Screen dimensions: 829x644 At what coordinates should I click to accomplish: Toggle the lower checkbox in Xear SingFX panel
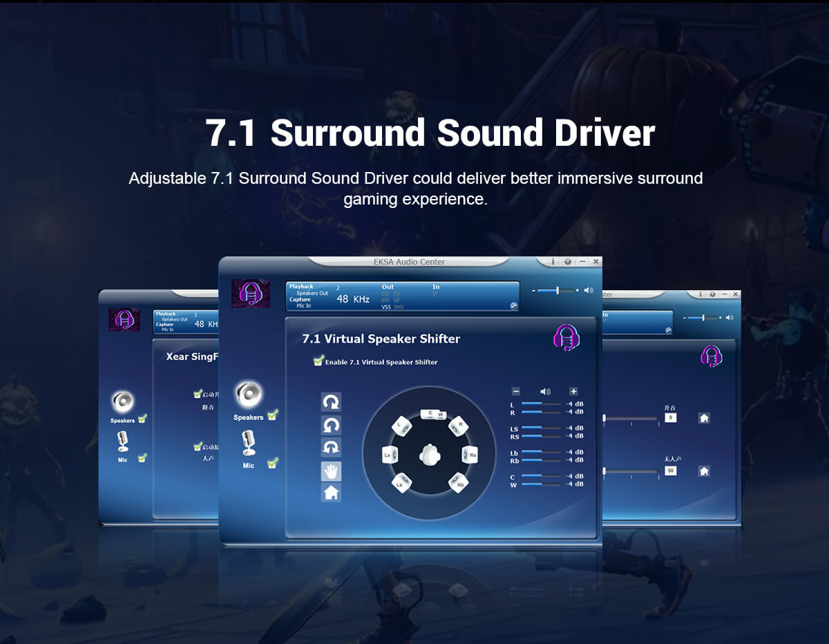[198, 446]
